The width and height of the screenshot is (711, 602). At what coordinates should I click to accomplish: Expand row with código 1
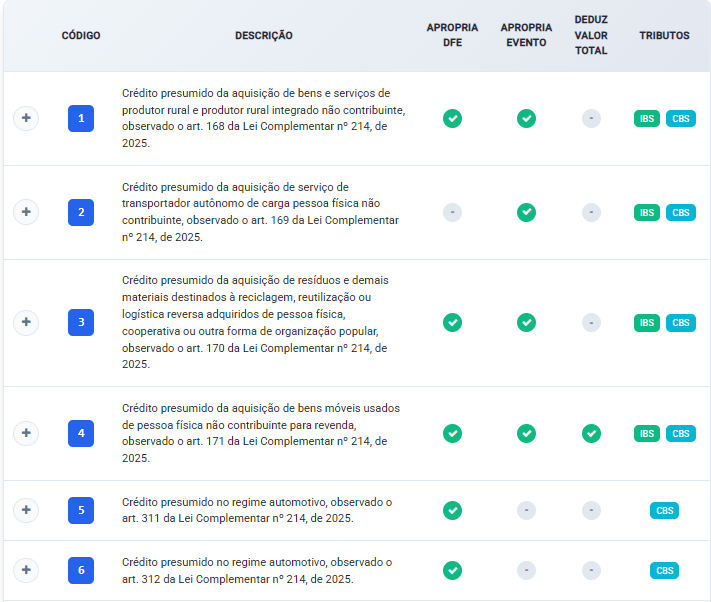point(26,118)
